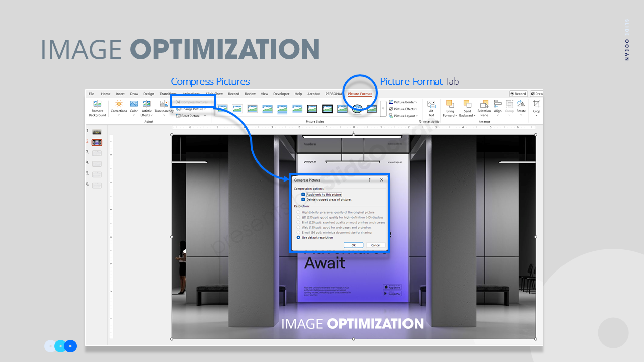
Task: Open the Picture Border dropdown arrow
Action: pyautogui.click(x=416, y=102)
